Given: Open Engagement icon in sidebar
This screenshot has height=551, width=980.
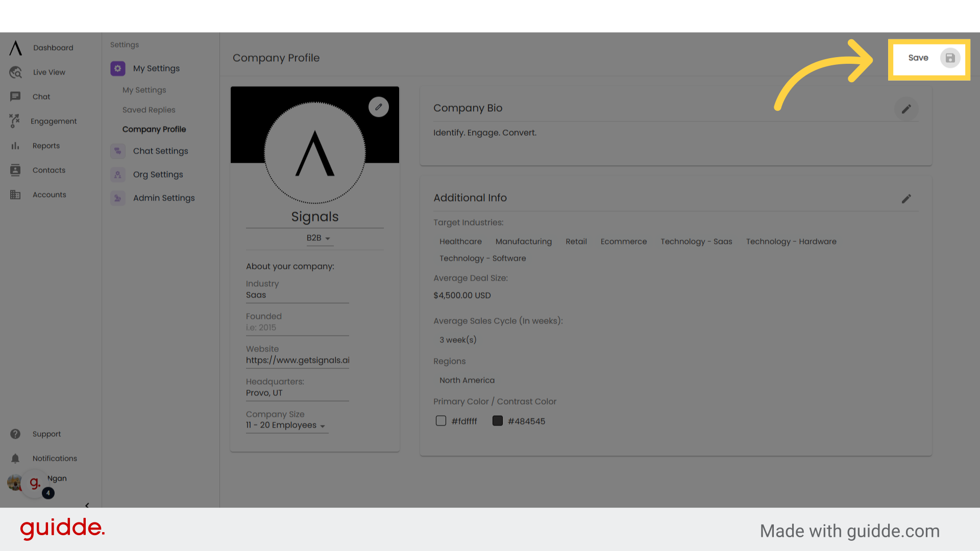Looking at the screenshot, I should (x=14, y=121).
